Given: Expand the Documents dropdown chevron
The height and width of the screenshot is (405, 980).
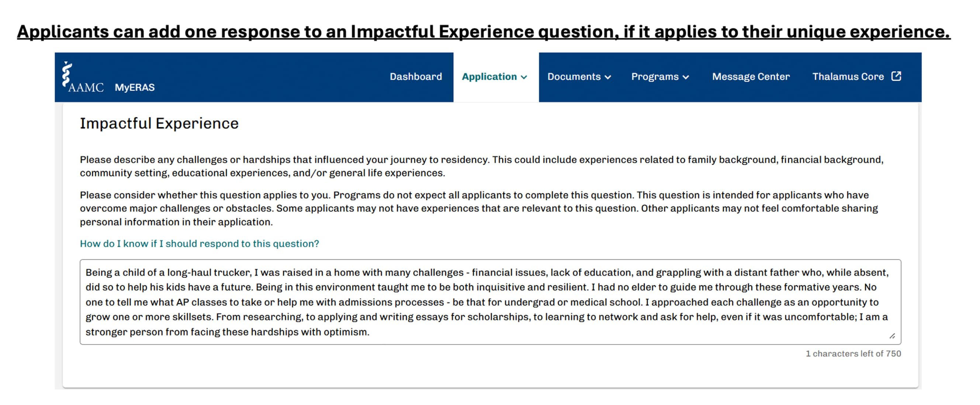Looking at the screenshot, I should [x=608, y=77].
